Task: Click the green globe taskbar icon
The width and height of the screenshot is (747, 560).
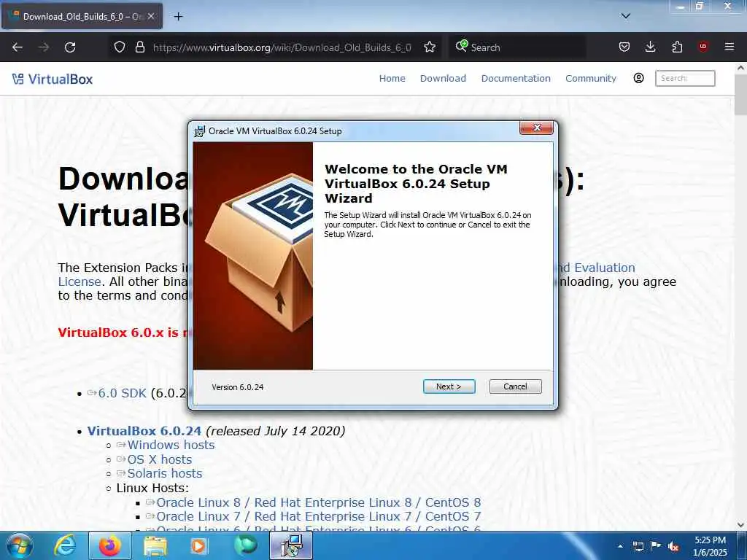Action: pyautogui.click(x=245, y=545)
